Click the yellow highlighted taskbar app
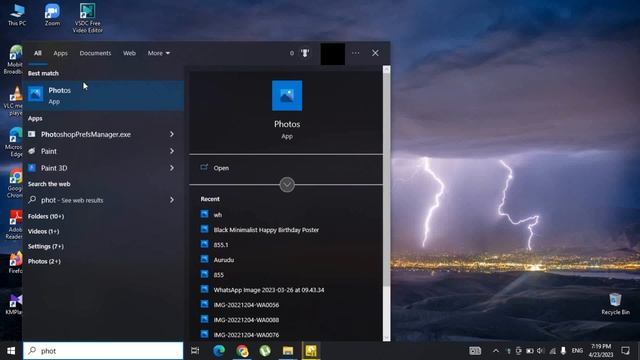 coord(311,351)
